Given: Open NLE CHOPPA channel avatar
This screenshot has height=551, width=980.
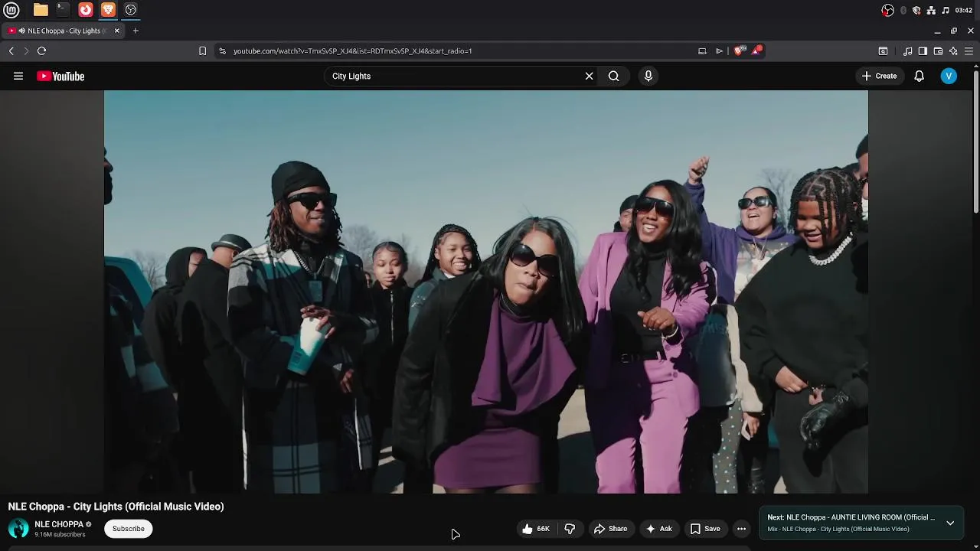Looking at the screenshot, I should click(x=18, y=528).
